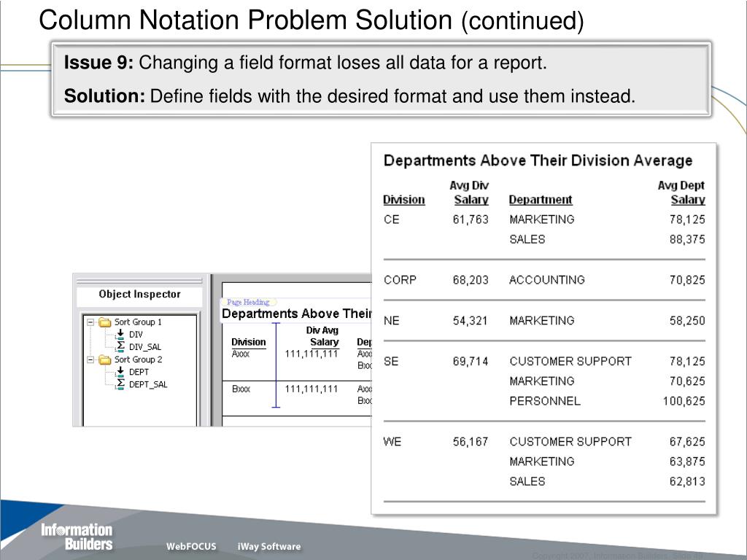747x560 pixels.
Task: Click the Page Heading tag in the painter
Action: 248,302
